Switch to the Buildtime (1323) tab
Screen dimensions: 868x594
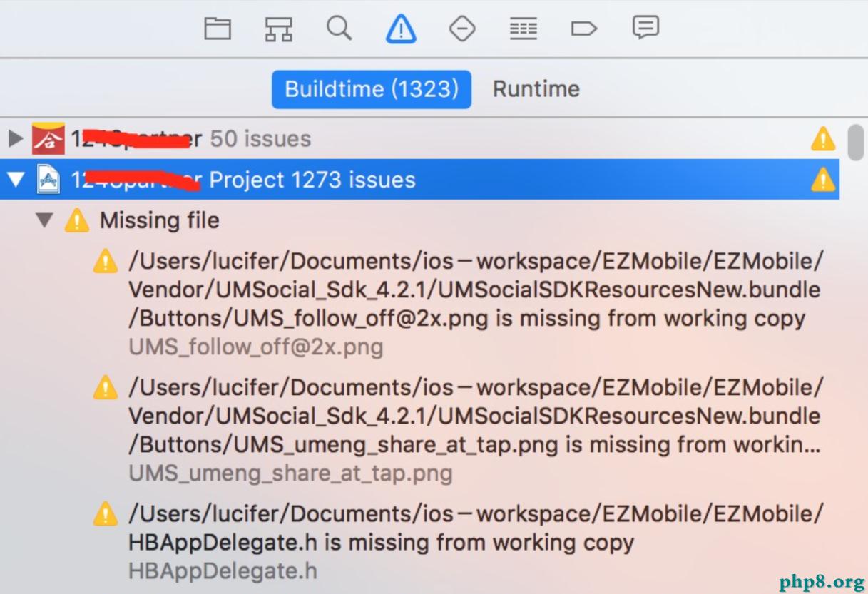point(372,89)
